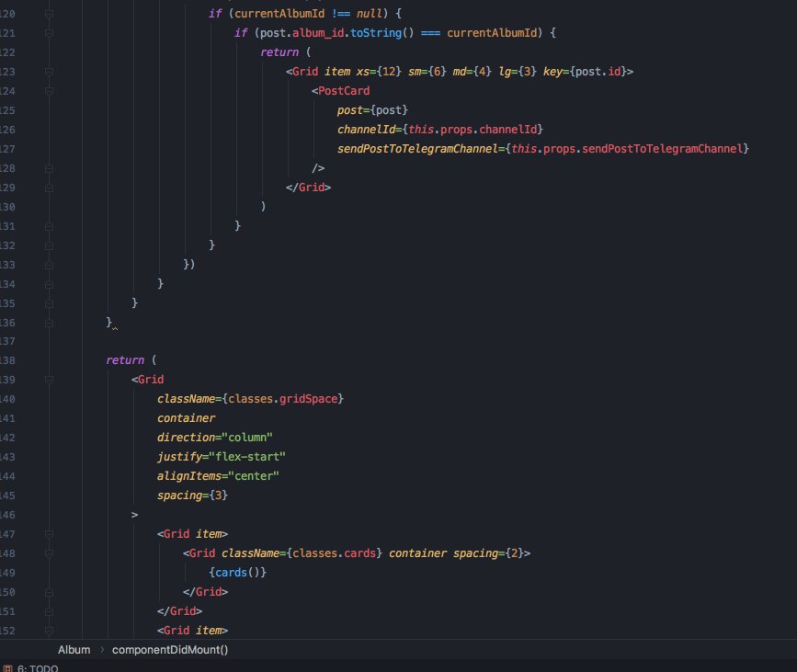Fold the '<Grid className={classes.cards}' block
Viewport: 797px width, 672px height.
pyautogui.click(x=50, y=553)
